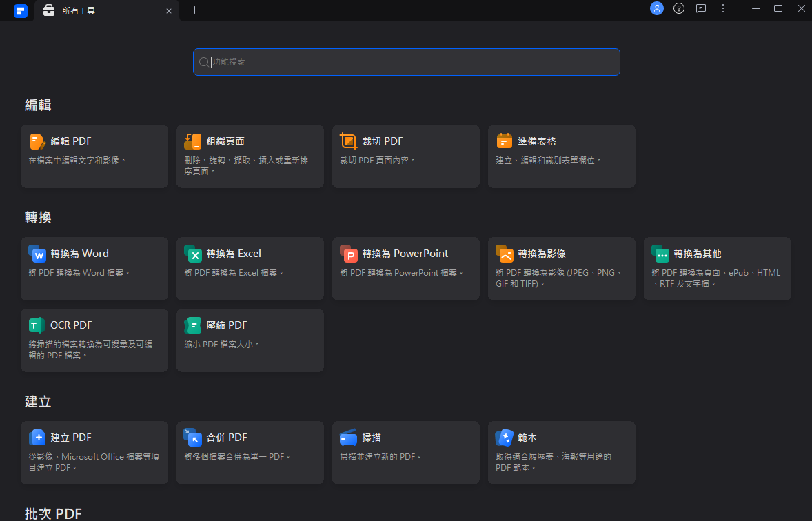This screenshot has width=812, height=521.
Task: Open the 轉換為其他 icon
Action: point(660,254)
